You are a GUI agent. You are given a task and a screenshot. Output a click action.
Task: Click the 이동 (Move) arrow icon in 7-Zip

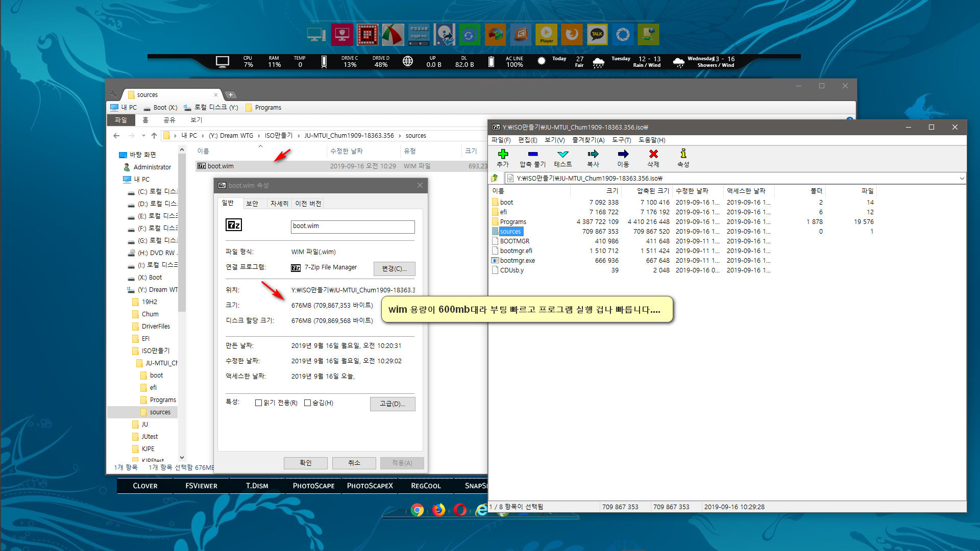(x=623, y=154)
